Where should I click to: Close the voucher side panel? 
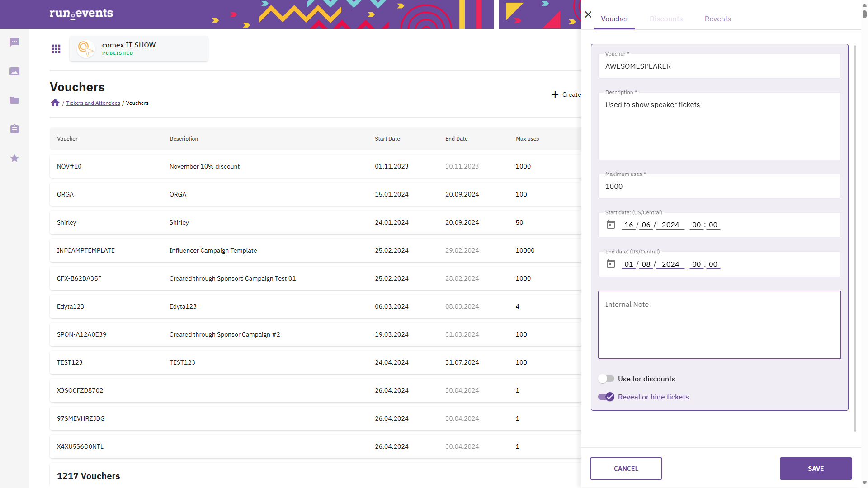pos(588,14)
